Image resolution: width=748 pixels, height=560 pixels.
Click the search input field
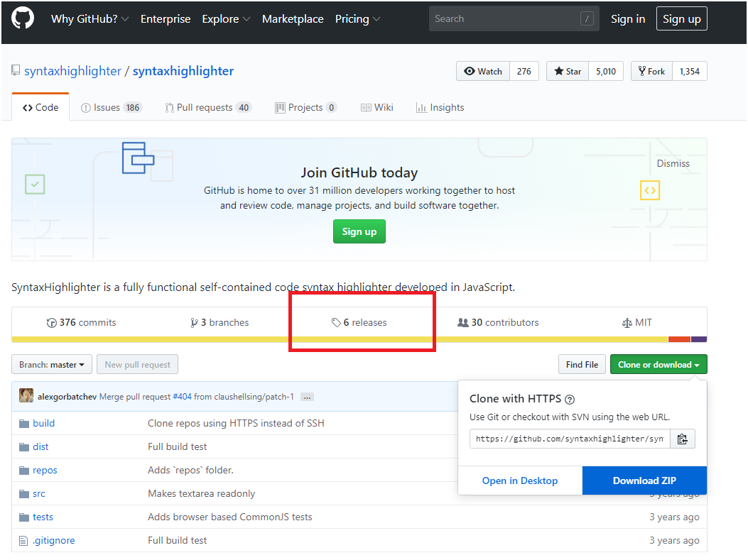[x=514, y=18]
